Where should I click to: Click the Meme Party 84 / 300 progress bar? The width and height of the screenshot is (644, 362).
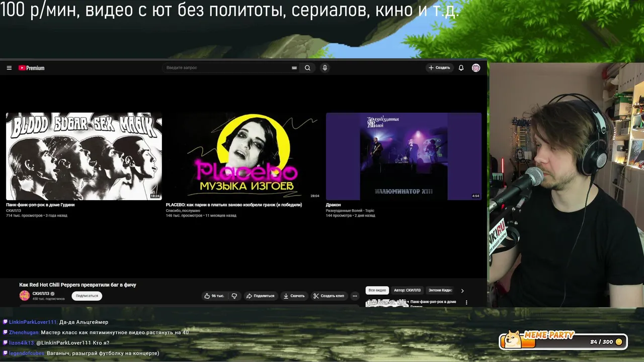[x=563, y=342]
